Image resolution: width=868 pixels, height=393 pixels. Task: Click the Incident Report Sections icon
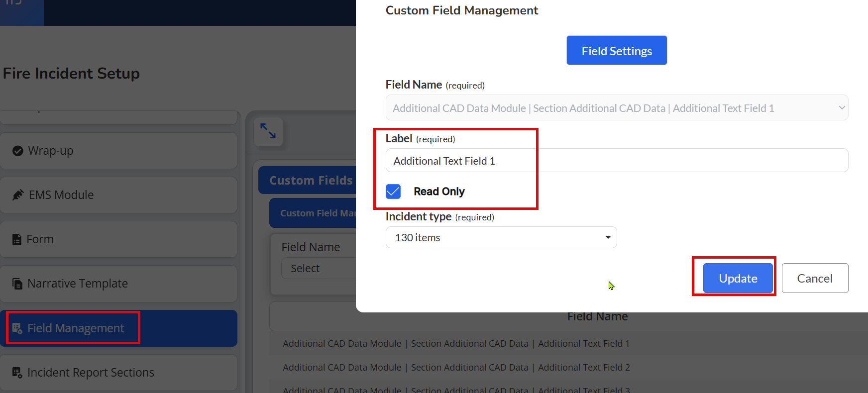(17, 373)
